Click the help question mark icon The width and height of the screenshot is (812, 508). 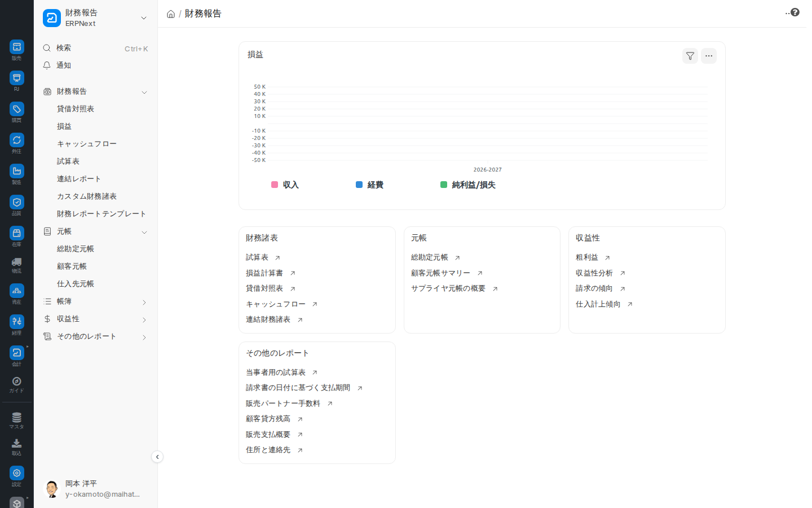tap(795, 12)
